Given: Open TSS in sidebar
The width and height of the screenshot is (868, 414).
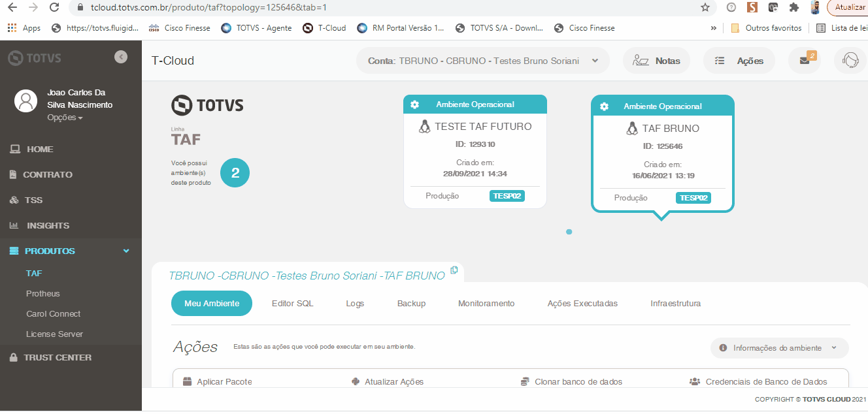Looking at the screenshot, I should tap(33, 200).
